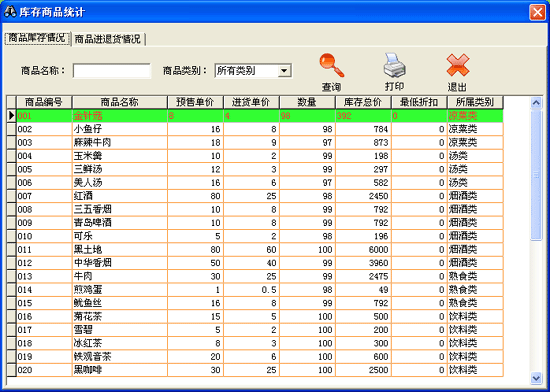550x392 pixels.
Task: Click product code 020 cell
Action: [x=44, y=370]
